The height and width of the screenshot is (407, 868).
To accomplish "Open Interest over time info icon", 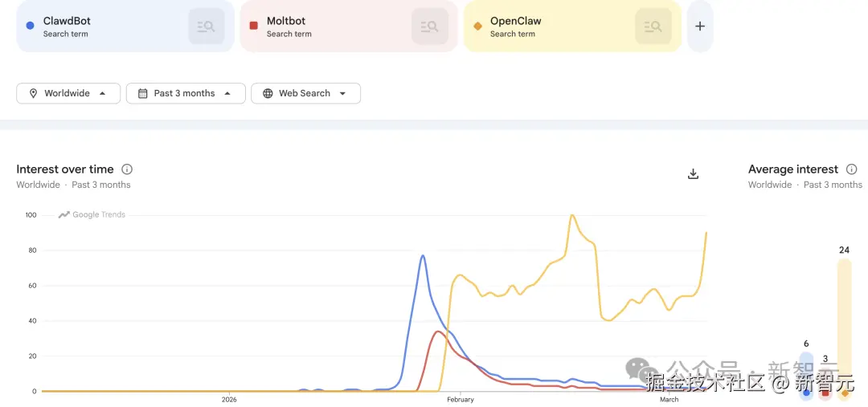I will (x=127, y=169).
